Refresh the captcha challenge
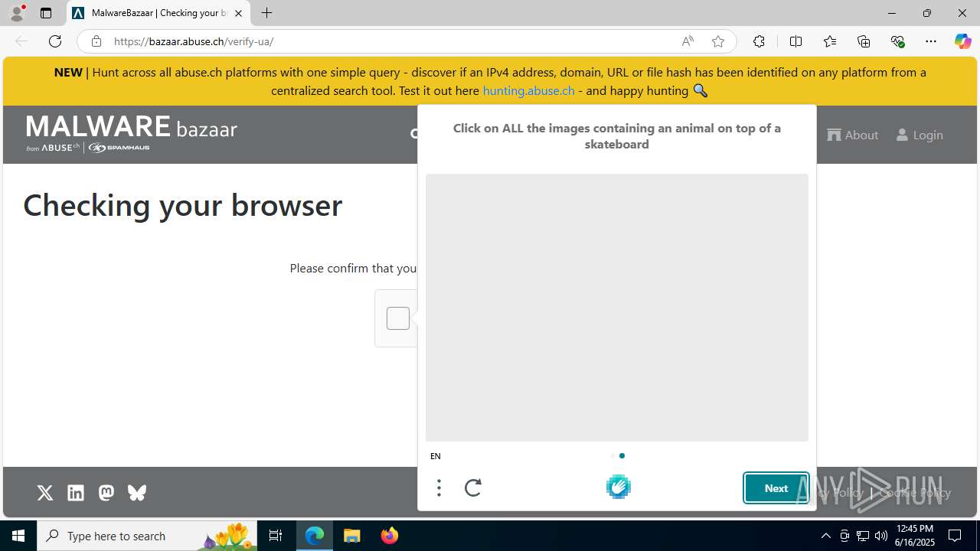 (x=473, y=487)
